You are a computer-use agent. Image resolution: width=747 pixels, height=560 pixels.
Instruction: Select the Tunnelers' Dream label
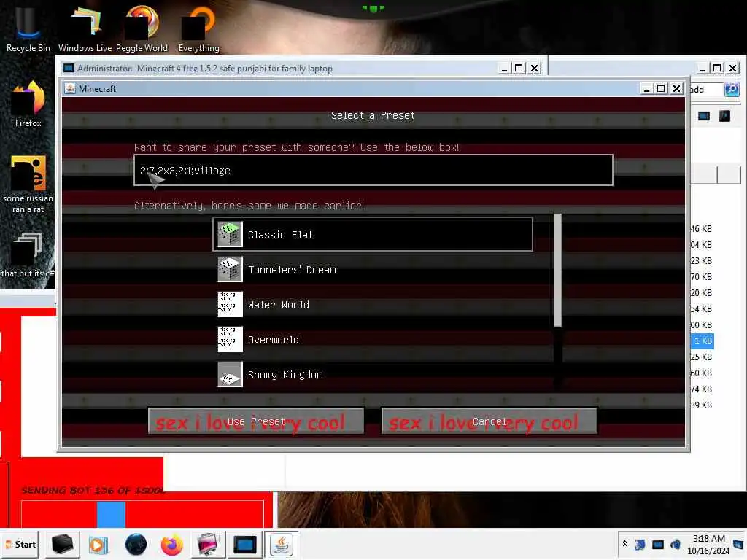point(292,270)
